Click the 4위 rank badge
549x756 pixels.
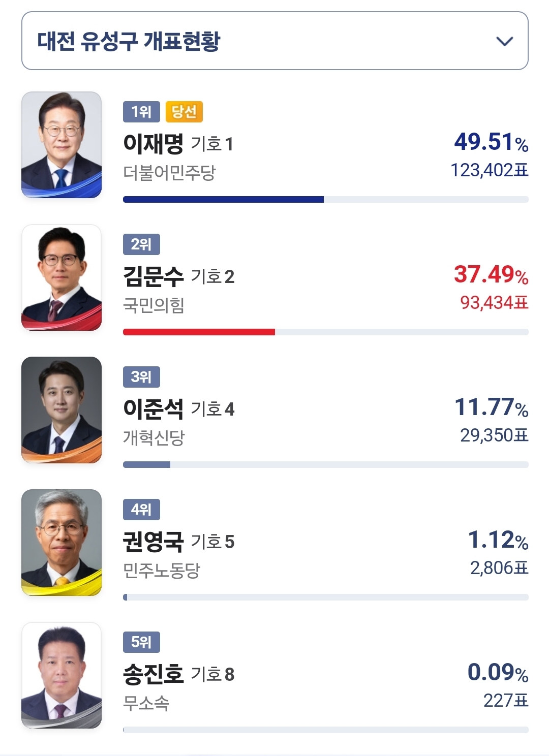pyautogui.click(x=141, y=510)
